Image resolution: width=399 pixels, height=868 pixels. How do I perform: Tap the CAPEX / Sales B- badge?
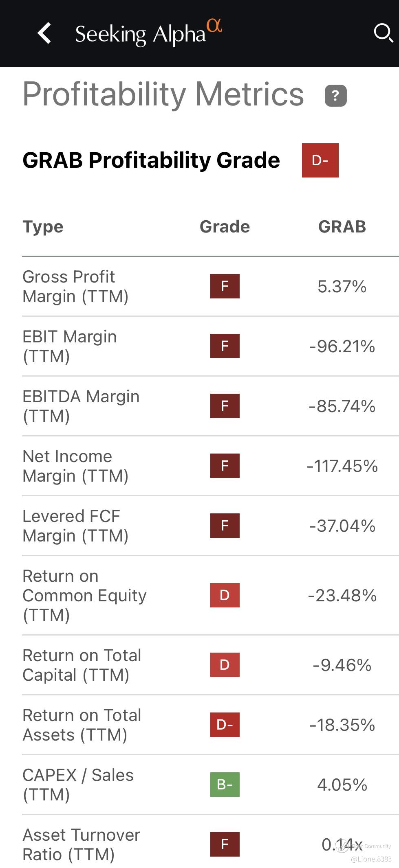(225, 785)
